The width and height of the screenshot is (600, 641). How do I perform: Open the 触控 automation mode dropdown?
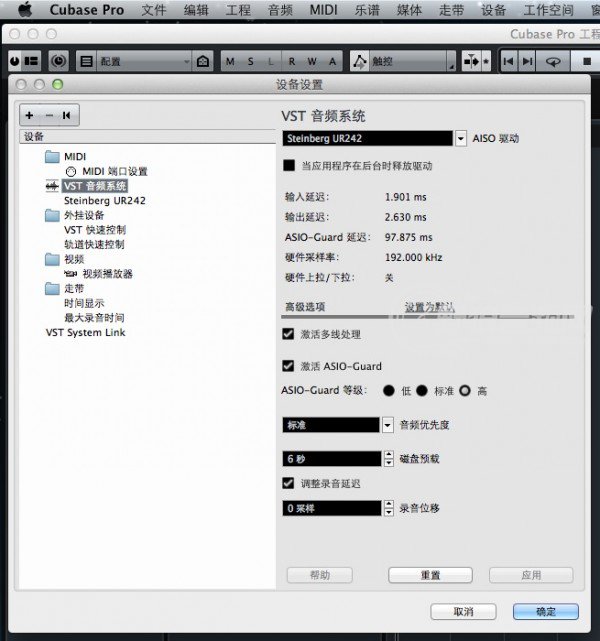(x=412, y=61)
